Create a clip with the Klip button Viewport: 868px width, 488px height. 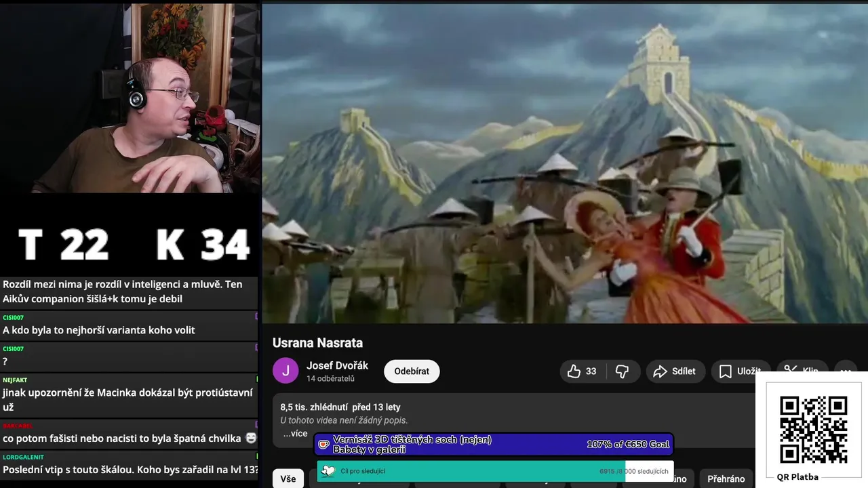click(x=801, y=370)
